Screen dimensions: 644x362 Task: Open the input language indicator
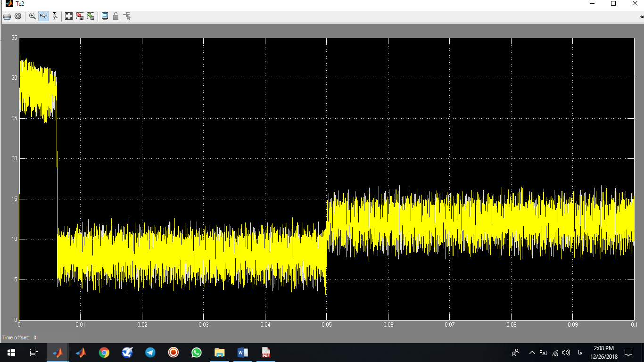pos(579,353)
